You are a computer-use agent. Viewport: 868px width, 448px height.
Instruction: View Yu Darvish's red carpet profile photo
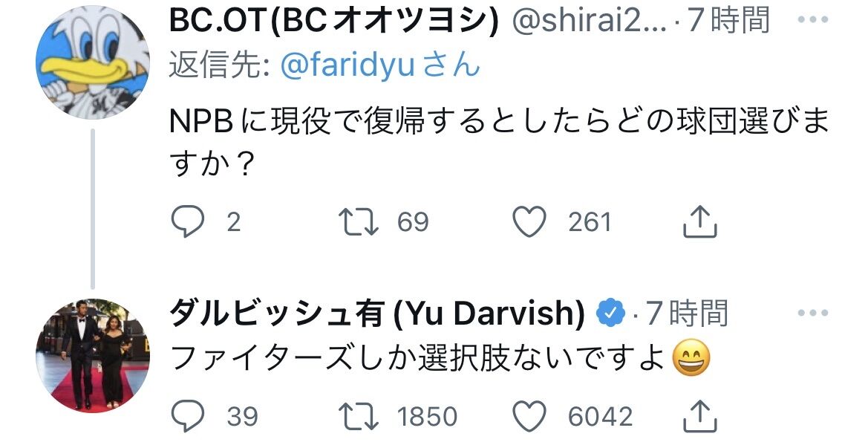[93, 356]
